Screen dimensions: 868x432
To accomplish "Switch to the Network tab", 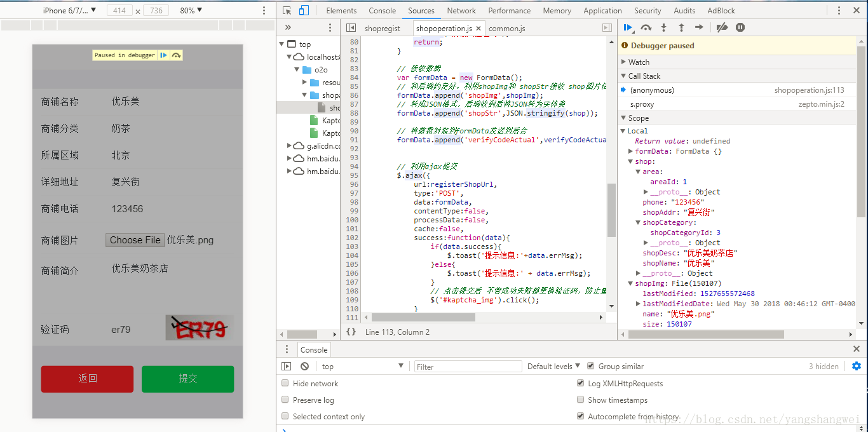I will click(461, 10).
